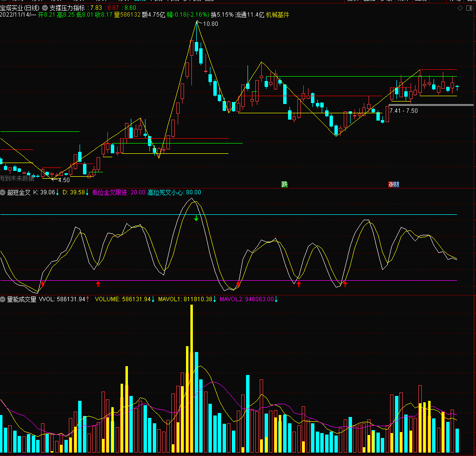Screen dimensions: 476x456
Task: Click the 4.50 low price label
Action: (64, 180)
